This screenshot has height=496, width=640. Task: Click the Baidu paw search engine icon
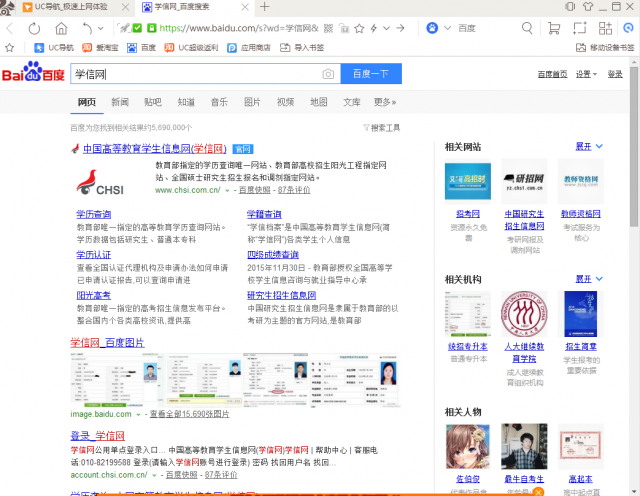[432, 28]
